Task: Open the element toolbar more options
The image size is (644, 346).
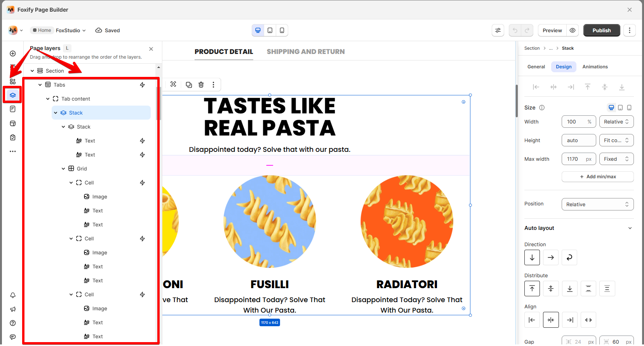Action: point(213,85)
